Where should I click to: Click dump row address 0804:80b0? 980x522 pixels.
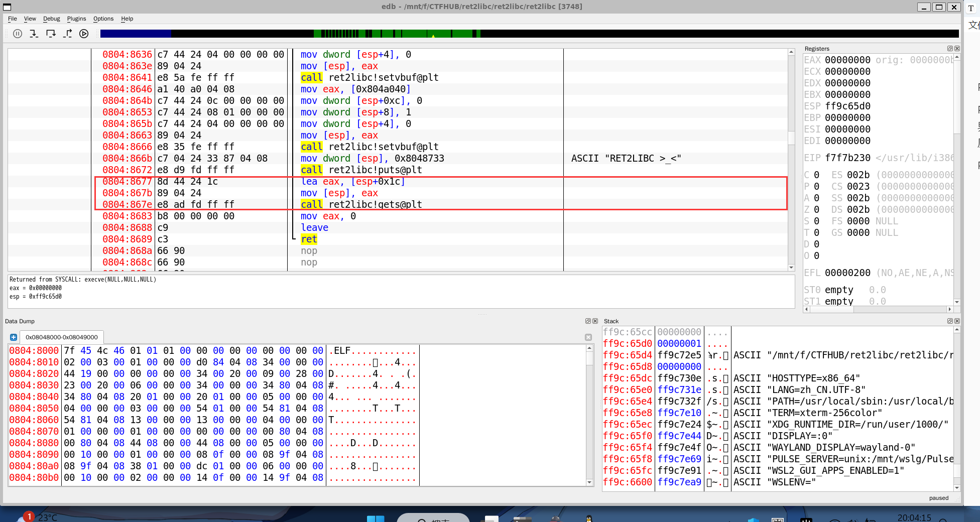[34, 477]
